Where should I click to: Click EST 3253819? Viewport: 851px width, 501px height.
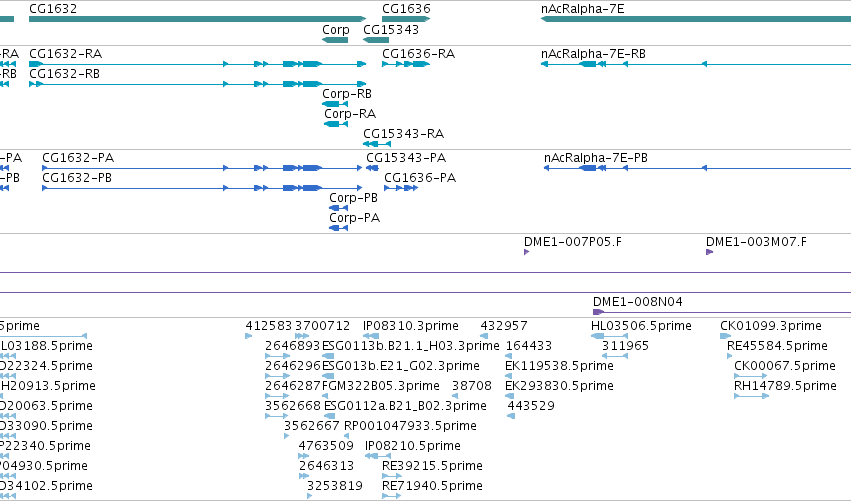tap(335, 486)
